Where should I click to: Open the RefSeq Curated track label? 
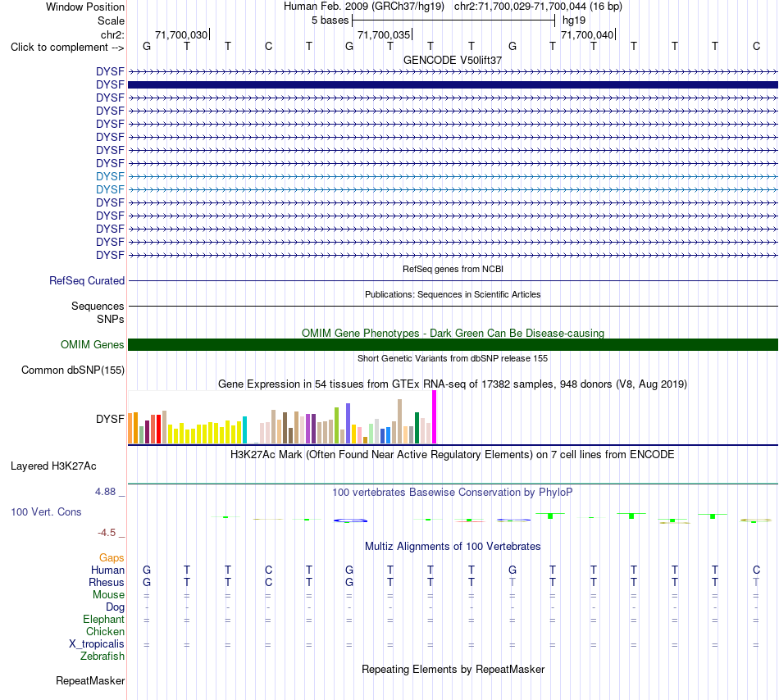[87, 280]
